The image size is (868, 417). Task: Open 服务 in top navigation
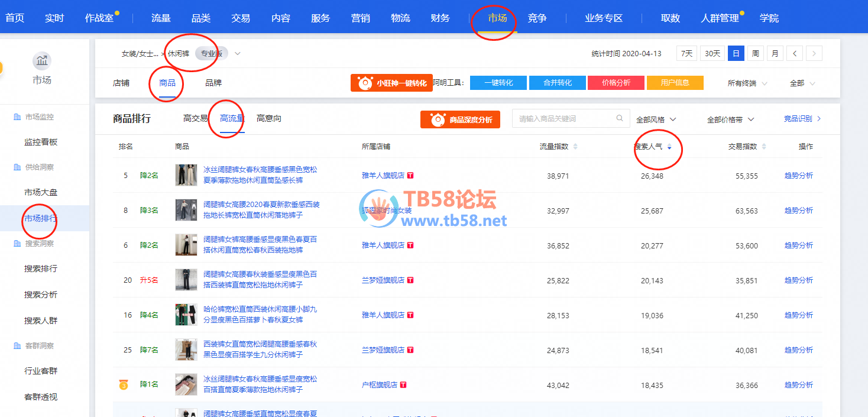(x=320, y=18)
